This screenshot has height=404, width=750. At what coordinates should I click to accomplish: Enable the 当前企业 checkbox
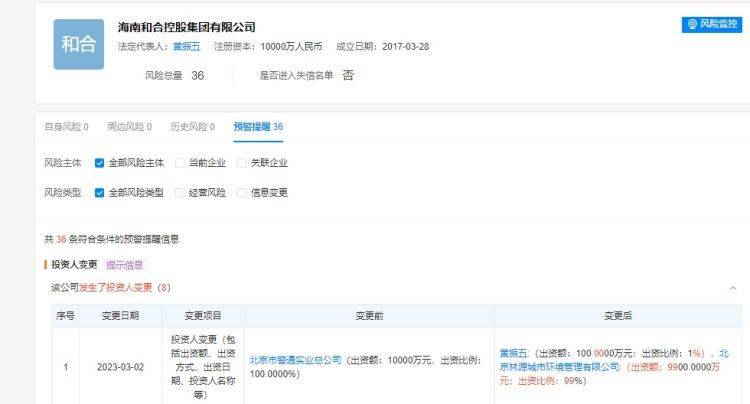coord(180,163)
